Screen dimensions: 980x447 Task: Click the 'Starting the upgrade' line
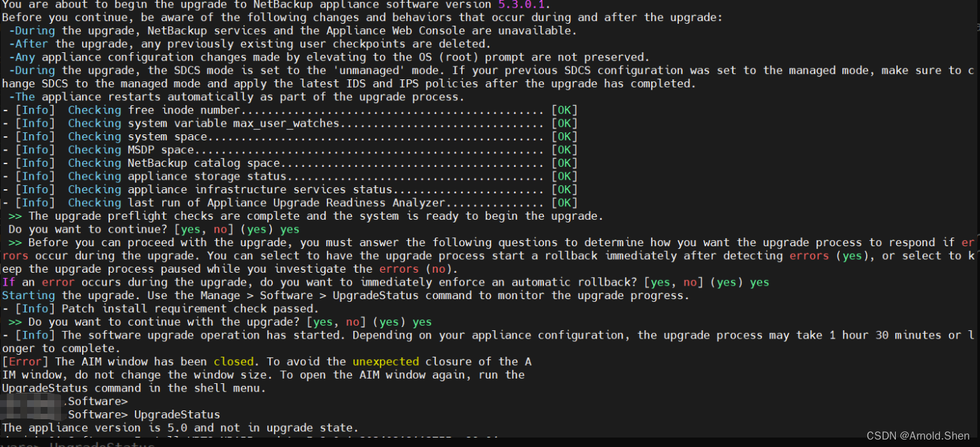point(345,296)
